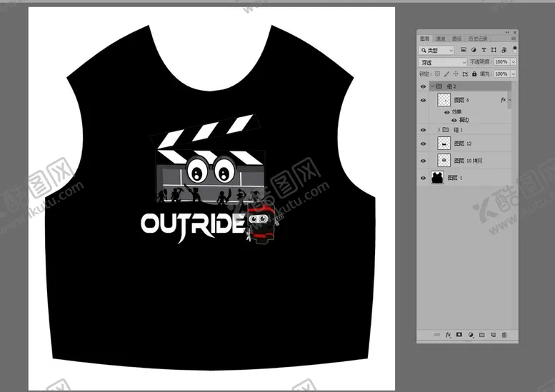
Task: Click the lock transparent pixels icon
Action: 437,74
